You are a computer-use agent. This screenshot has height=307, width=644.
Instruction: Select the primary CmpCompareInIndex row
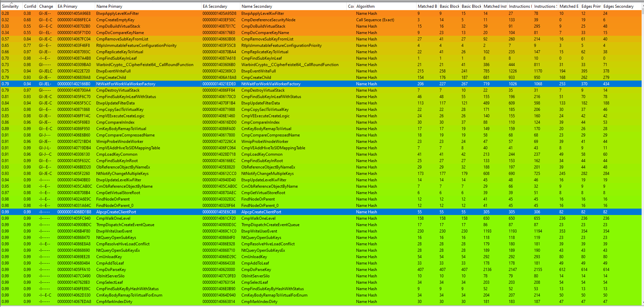pyautogui.click(x=115, y=122)
